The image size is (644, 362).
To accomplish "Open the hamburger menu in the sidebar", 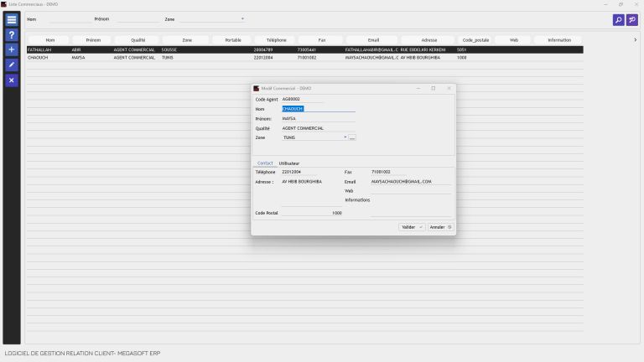I will coord(12,20).
